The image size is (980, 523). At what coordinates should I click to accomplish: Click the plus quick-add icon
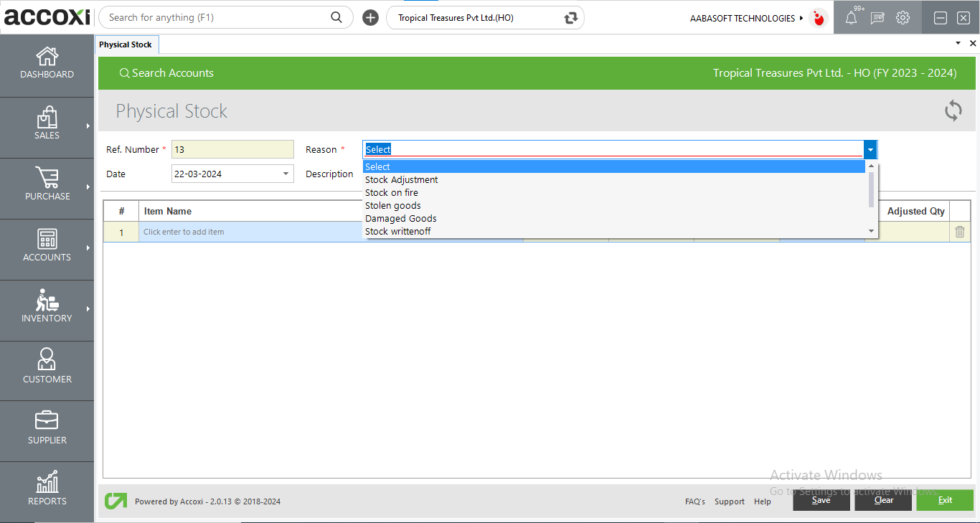pyautogui.click(x=370, y=18)
